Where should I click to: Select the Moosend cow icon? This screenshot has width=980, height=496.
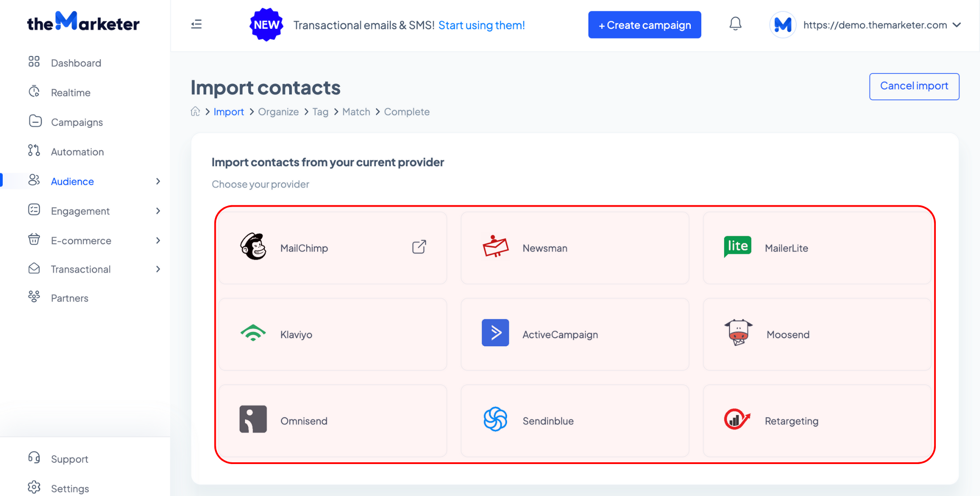point(738,332)
